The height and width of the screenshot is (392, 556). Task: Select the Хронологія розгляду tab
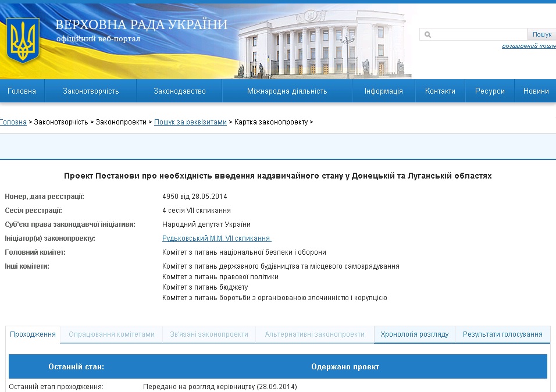click(x=414, y=334)
